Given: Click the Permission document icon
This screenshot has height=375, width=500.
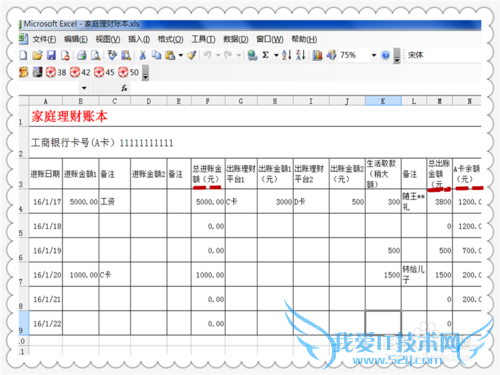Looking at the screenshot, I should (65, 55).
